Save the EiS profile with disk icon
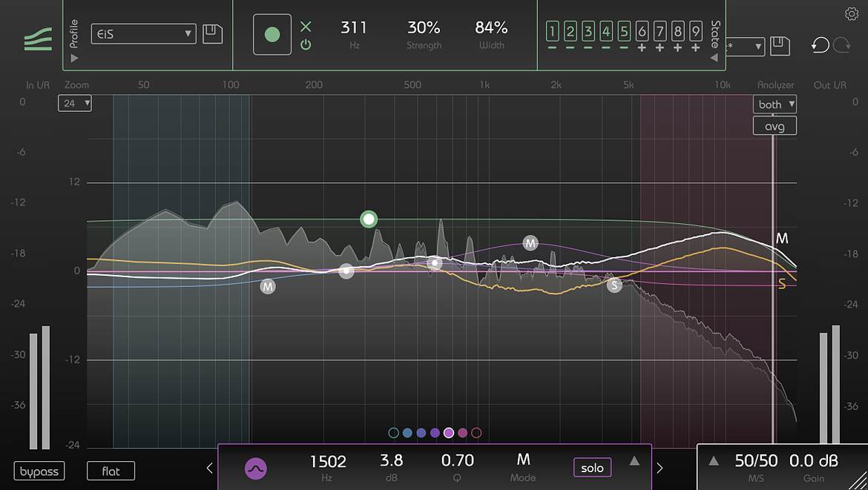 coord(213,34)
